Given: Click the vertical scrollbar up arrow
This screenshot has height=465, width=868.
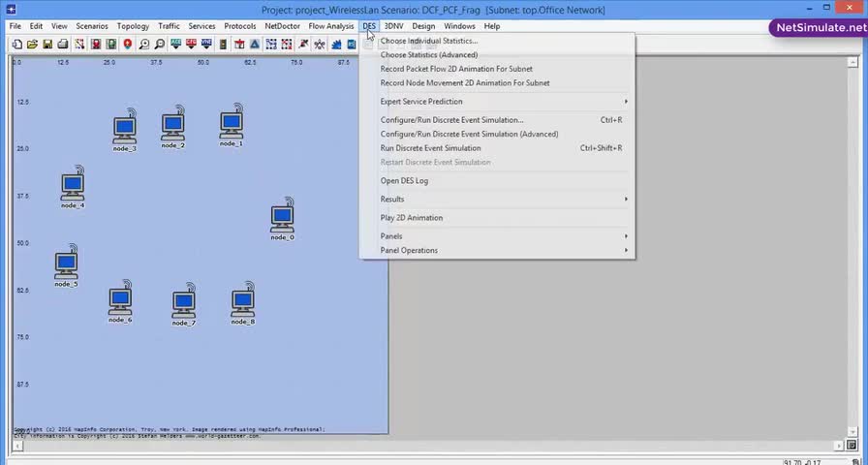Looking at the screenshot, I should pyautogui.click(x=852, y=62).
